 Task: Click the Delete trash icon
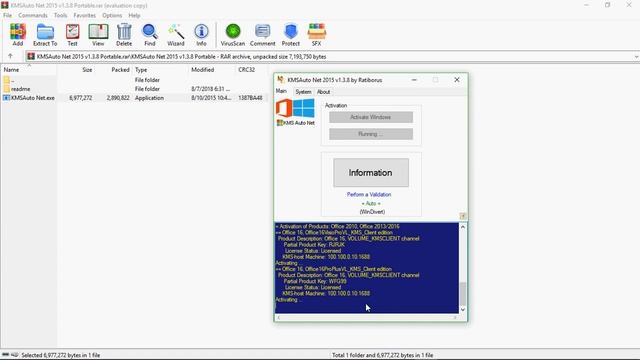124,34
